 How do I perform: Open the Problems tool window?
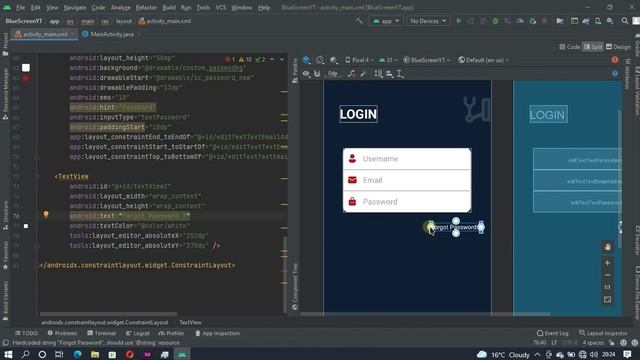pyautogui.click(x=62, y=333)
